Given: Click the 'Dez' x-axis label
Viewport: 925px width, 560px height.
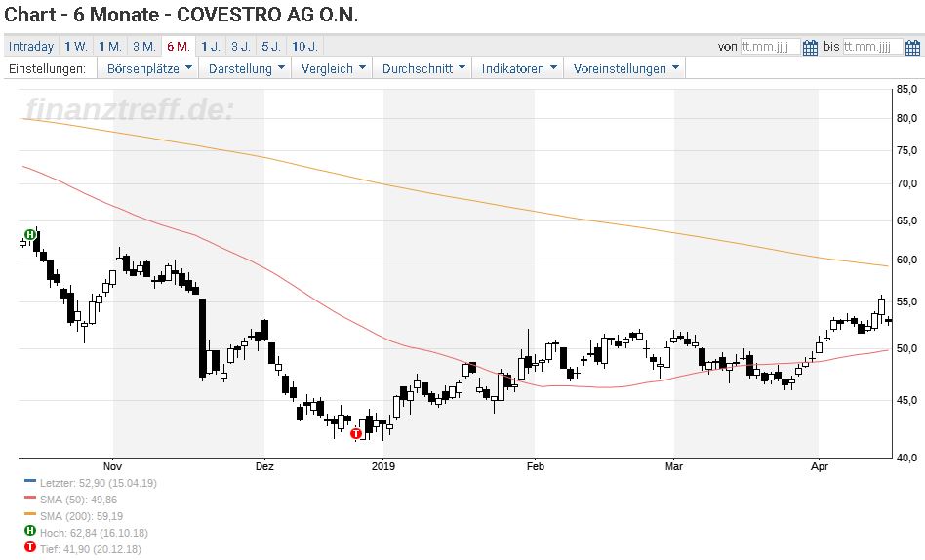Looking at the screenshot, I should tap(264, 466).
